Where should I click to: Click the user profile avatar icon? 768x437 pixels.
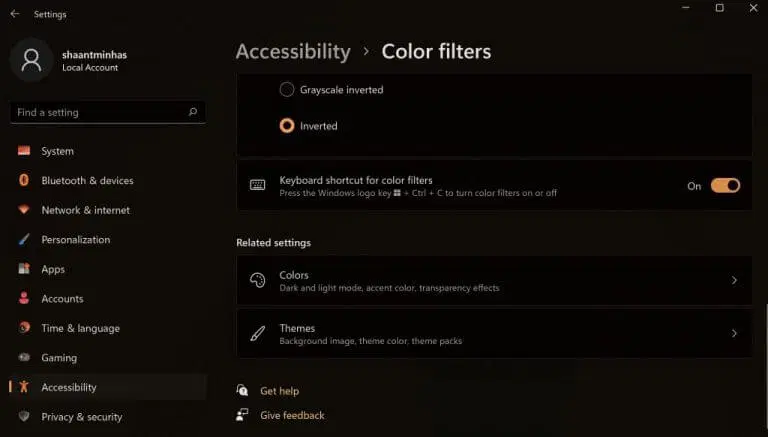(x=31, y=60)
